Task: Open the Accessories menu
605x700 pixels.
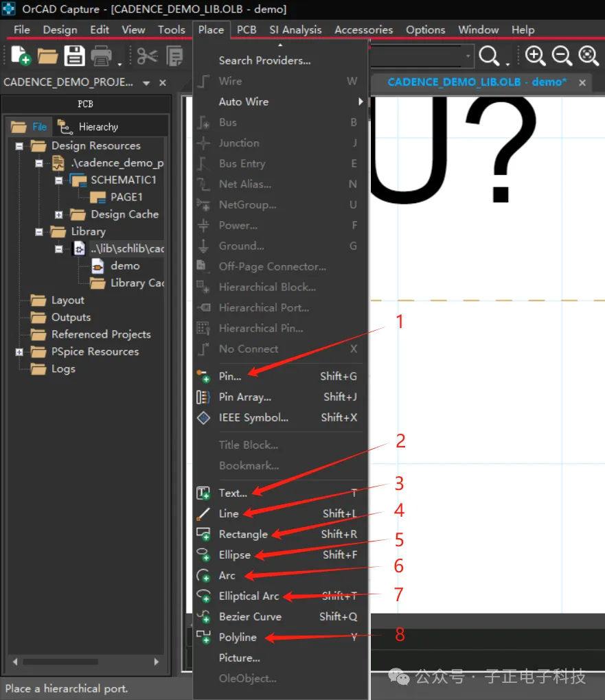Action: pos(364,30)
